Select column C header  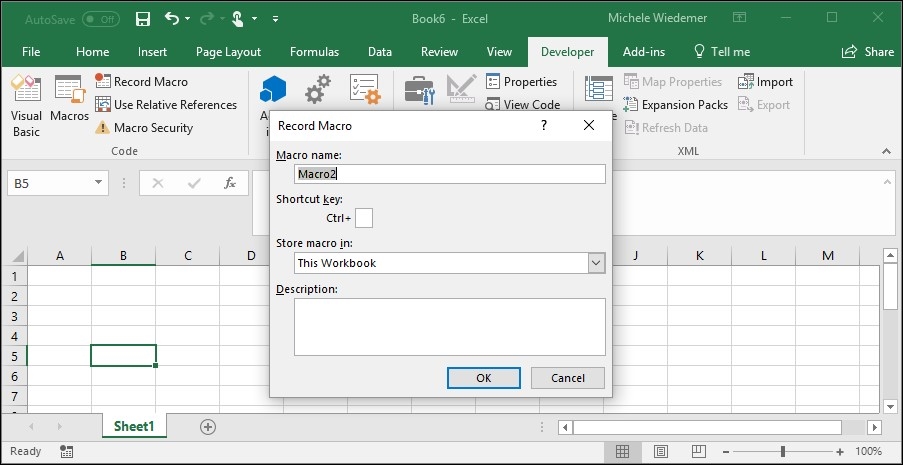188,256
